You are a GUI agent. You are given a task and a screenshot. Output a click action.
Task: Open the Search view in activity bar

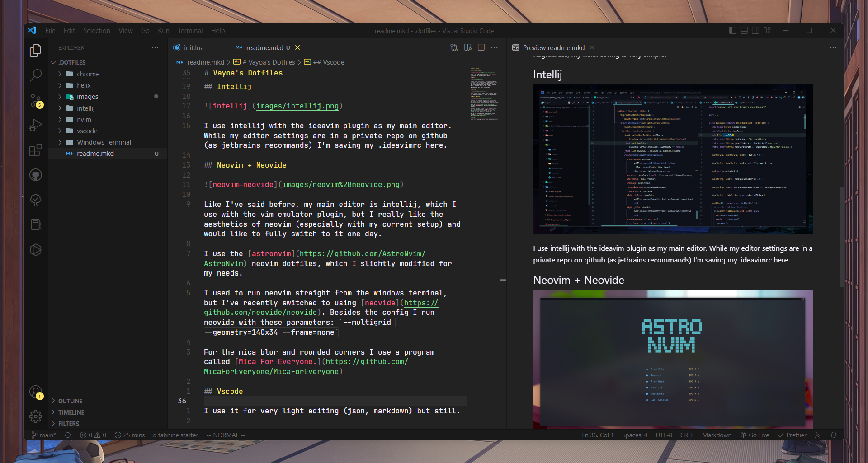coord(35,75)
